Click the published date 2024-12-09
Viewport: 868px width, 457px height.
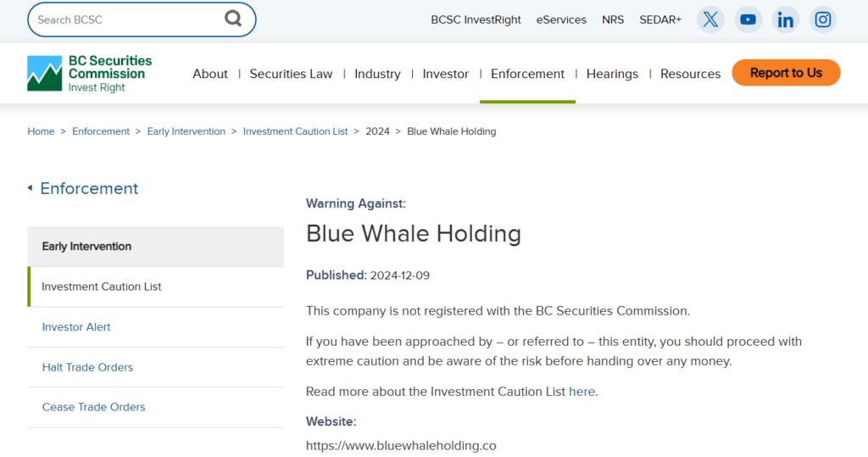pos(400,276)
